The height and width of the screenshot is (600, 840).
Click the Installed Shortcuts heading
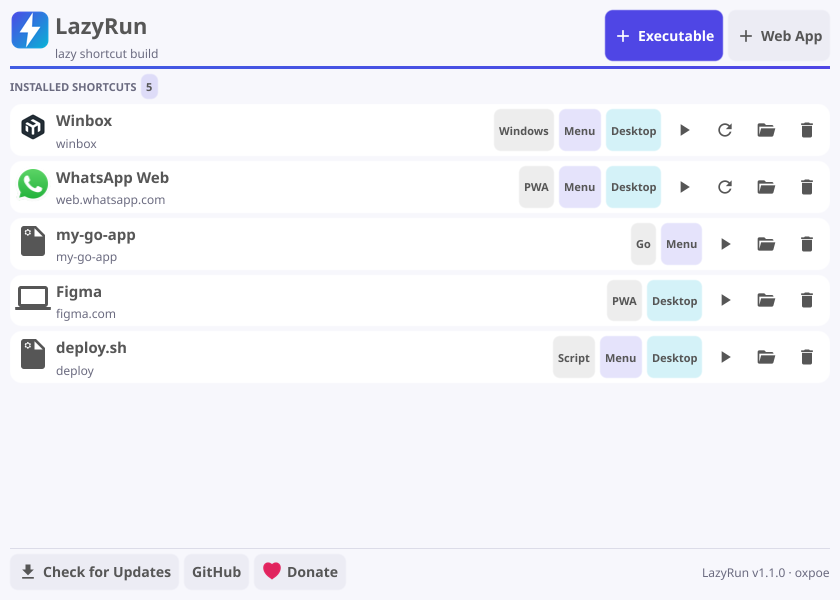(x=73, y=87)
